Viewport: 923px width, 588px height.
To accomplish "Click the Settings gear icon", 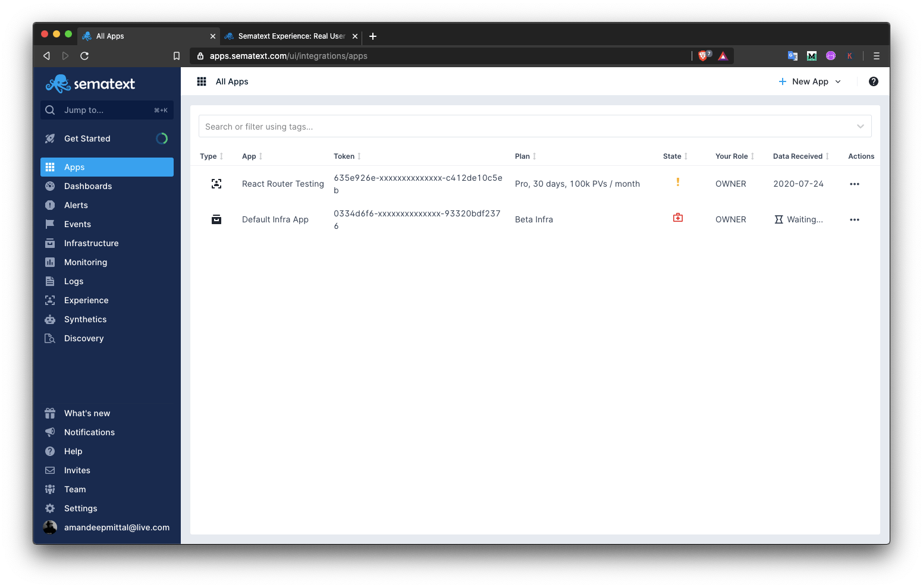I will point(50,508).
